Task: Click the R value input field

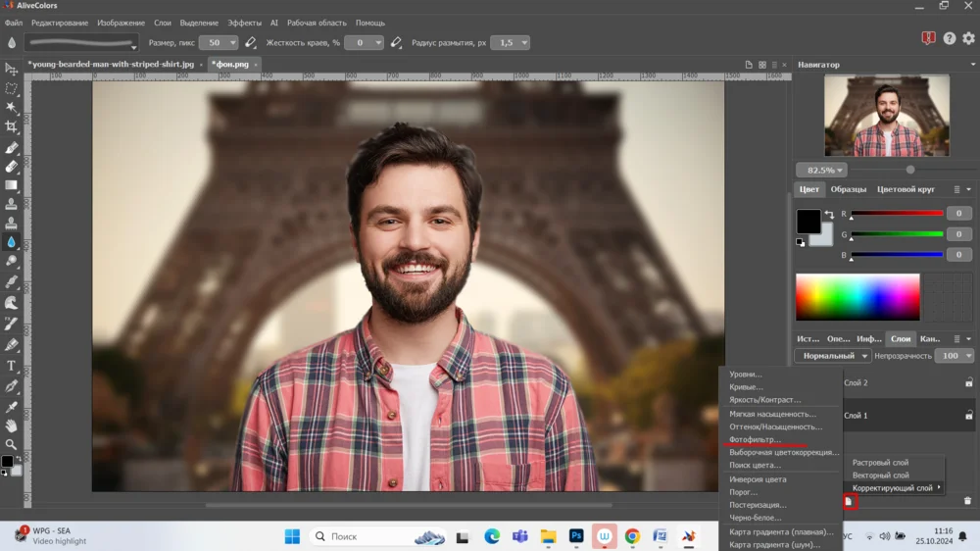Action: [x=958, y=214]
